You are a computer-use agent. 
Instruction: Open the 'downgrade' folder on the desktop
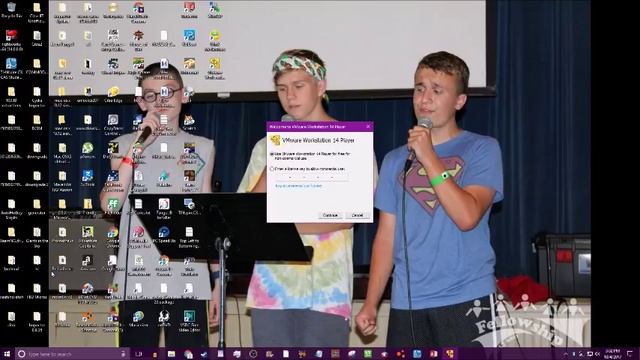tap(37, 150)
